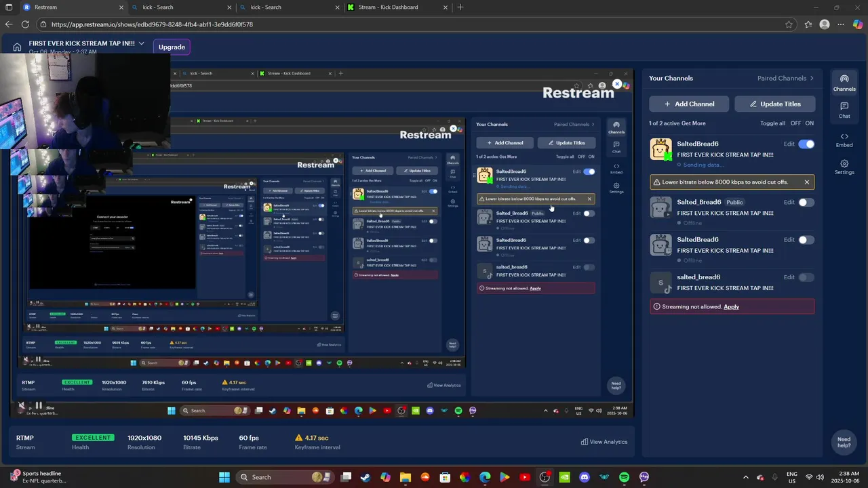Viewport: 868px width, 488px height.
Task: Open Windows Start menu
Action: [224, 477]
